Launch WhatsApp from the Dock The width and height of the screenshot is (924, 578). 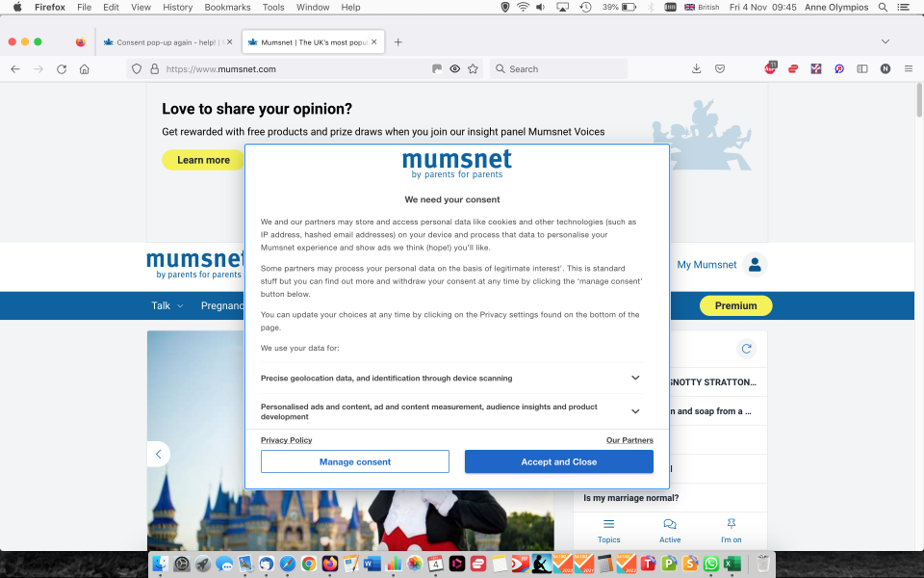[709, 564]
